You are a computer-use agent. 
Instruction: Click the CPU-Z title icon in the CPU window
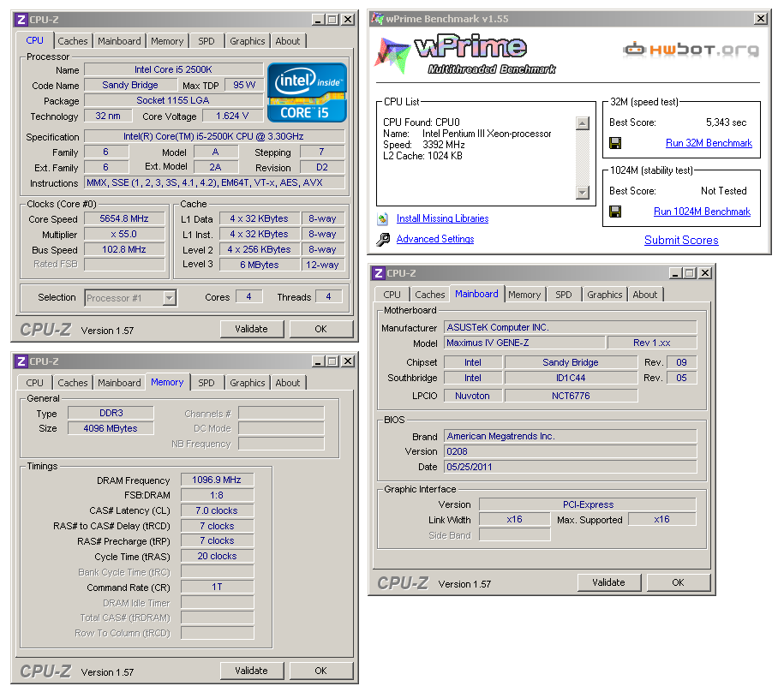21,20
